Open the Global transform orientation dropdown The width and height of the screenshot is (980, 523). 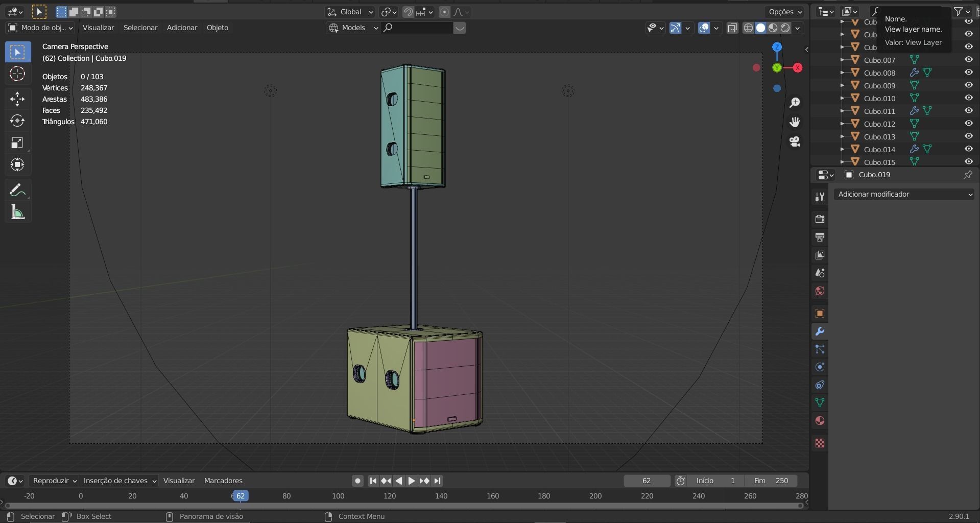click(x=350, y=12)
